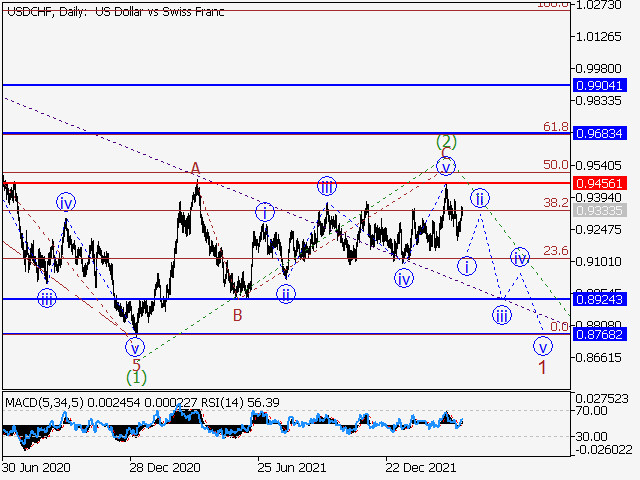
Task: Select the green (1) wave label
Action: 136,377
